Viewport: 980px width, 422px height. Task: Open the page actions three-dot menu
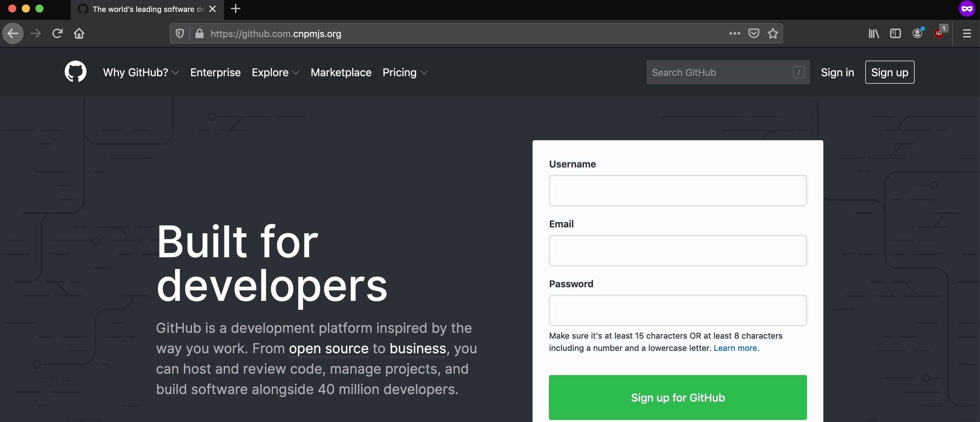coord(734,33)
